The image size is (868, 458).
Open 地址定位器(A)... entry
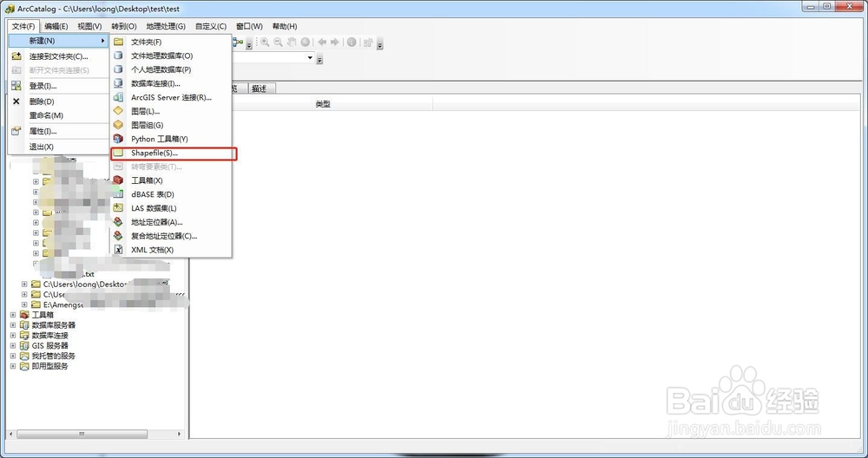point(172,222)
